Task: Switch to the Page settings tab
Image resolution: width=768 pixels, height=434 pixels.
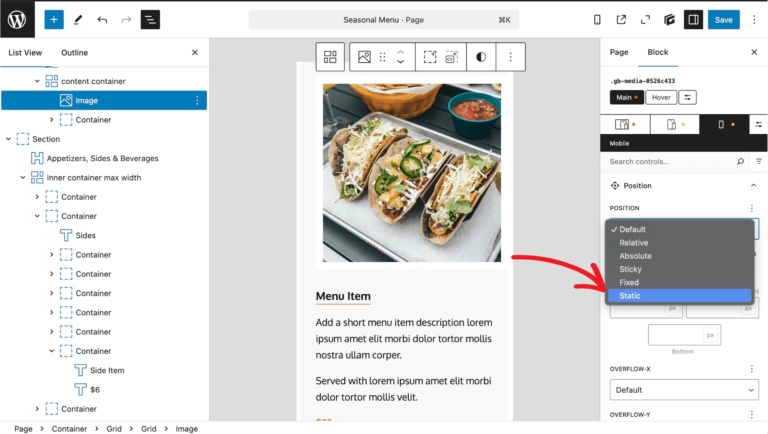Action: (619, 52)
